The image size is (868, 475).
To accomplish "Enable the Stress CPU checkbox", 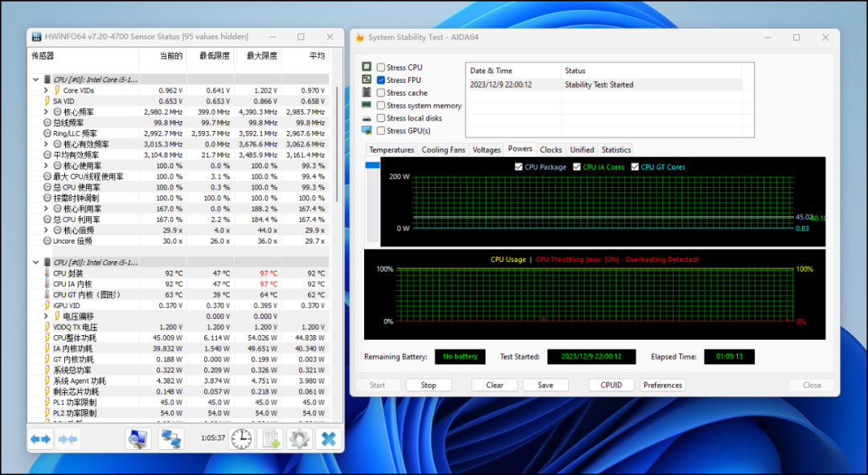I will [x=381, y=67].
